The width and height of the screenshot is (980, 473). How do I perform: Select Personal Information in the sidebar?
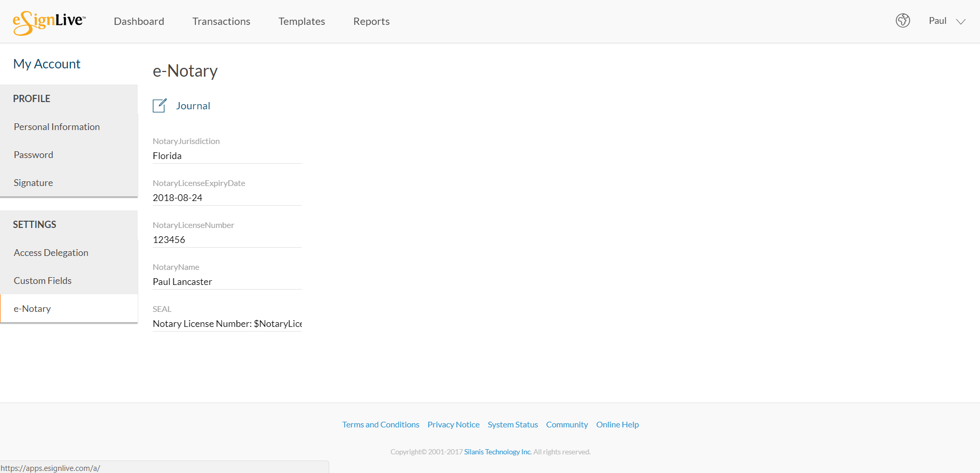pyautogui.click(x=69, y=127)
